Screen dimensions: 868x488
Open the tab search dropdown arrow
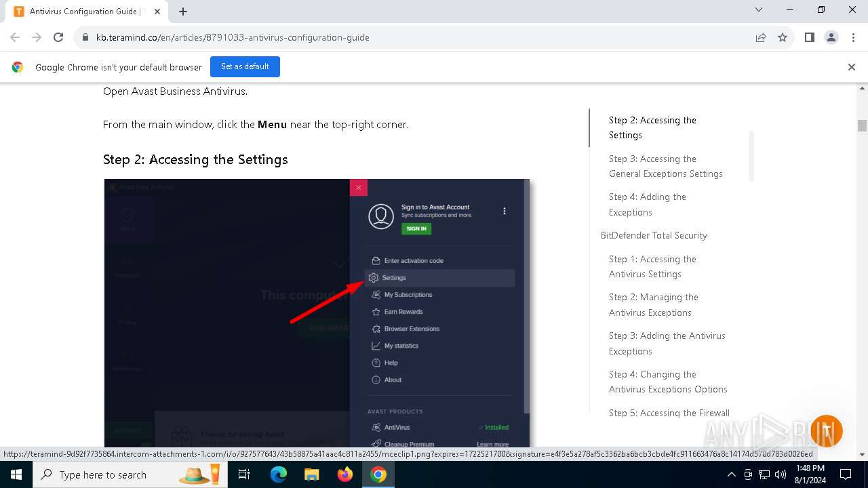759,9
